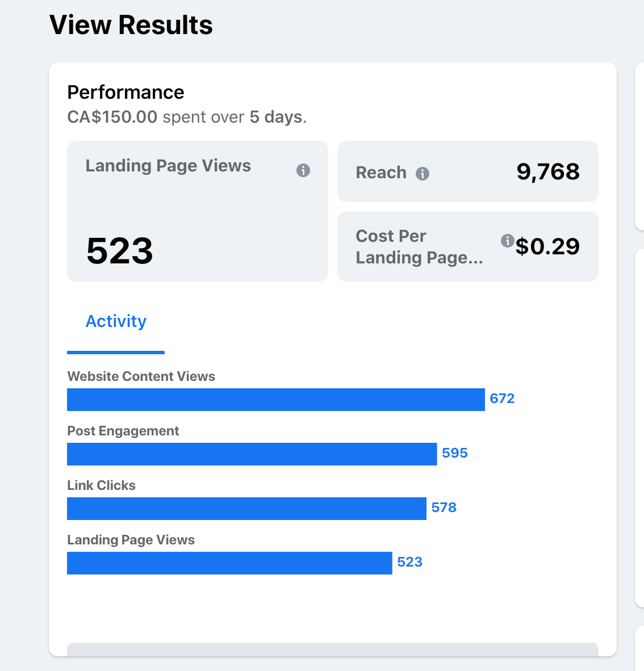Click the View Results heading
The image size is (644, 671).
coord(131,25)
